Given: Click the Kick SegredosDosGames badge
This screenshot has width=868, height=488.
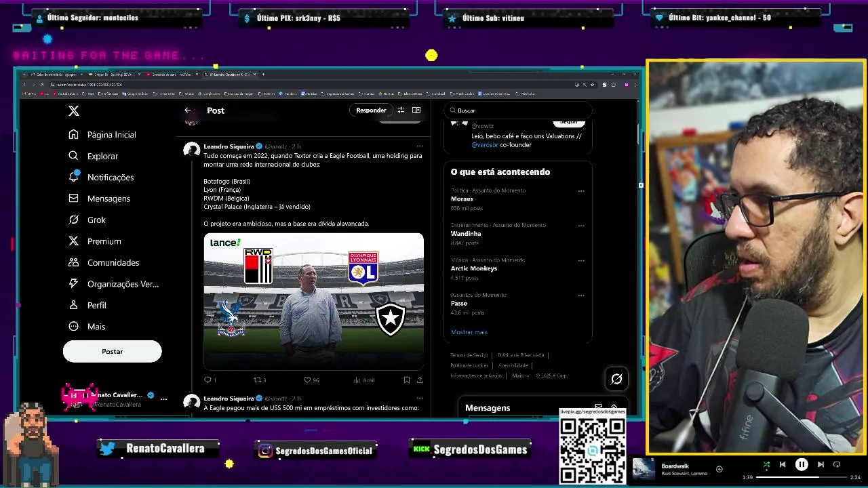Looking at the screenshot, I should 469,449.
